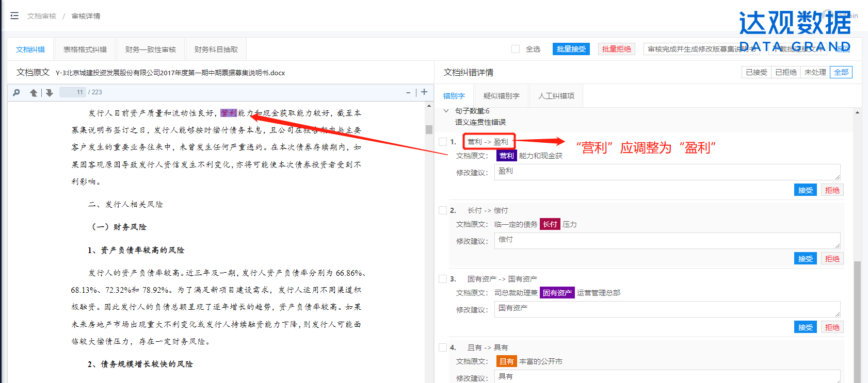Zoom in the document with plus icon
The image size is (868, 383).
[x=424, y=92]
